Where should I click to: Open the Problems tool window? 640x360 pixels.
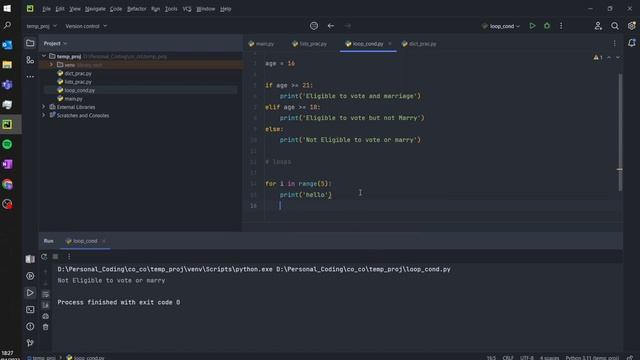[30, 326]
